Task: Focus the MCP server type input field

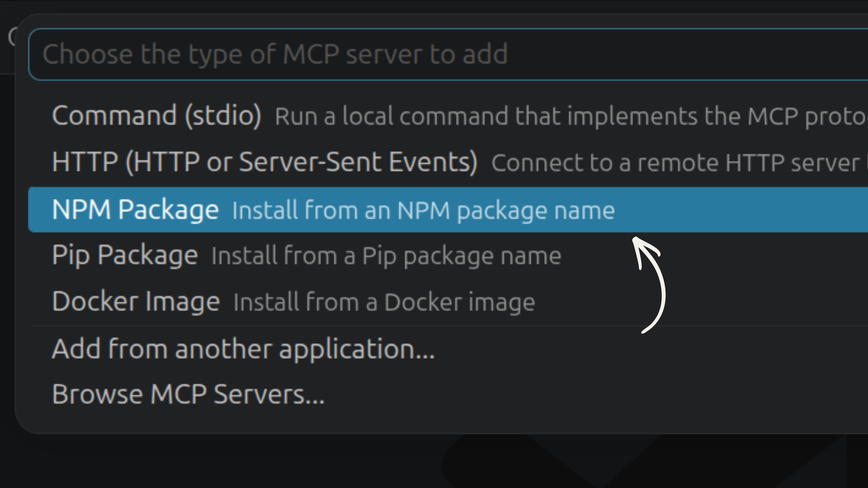Action: [x=448, y=55]
